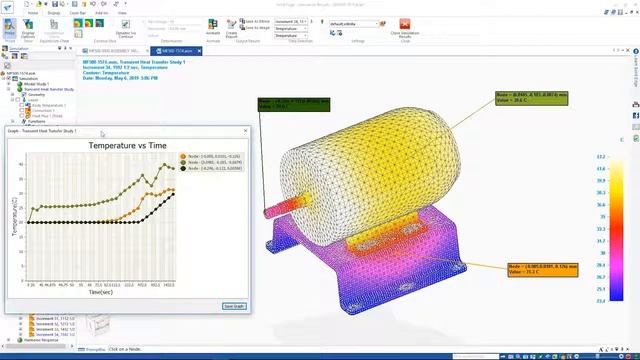Open Display Options in ribbon
Image resolution: width=640 pixels, height=360 pixels.
28,28
